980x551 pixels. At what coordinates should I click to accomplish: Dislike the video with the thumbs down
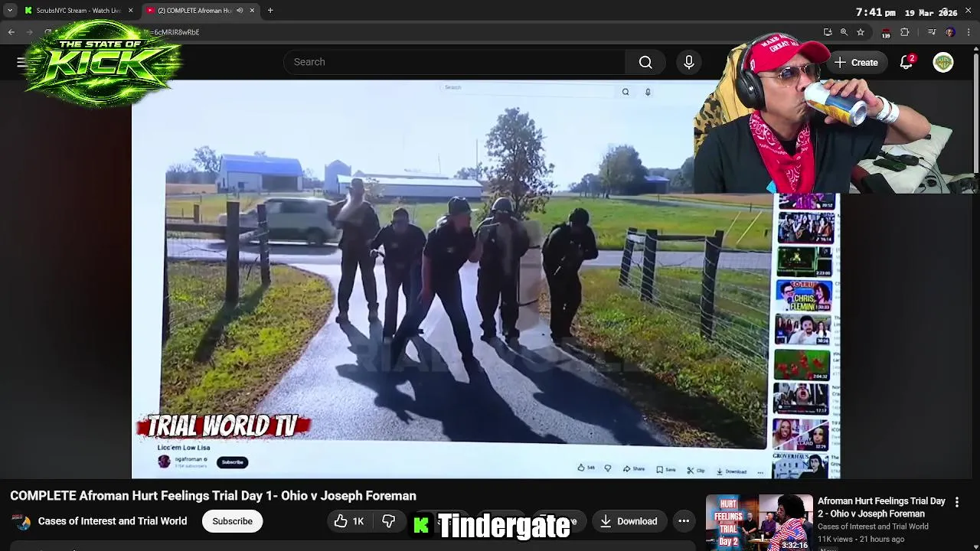pos(389,521)
